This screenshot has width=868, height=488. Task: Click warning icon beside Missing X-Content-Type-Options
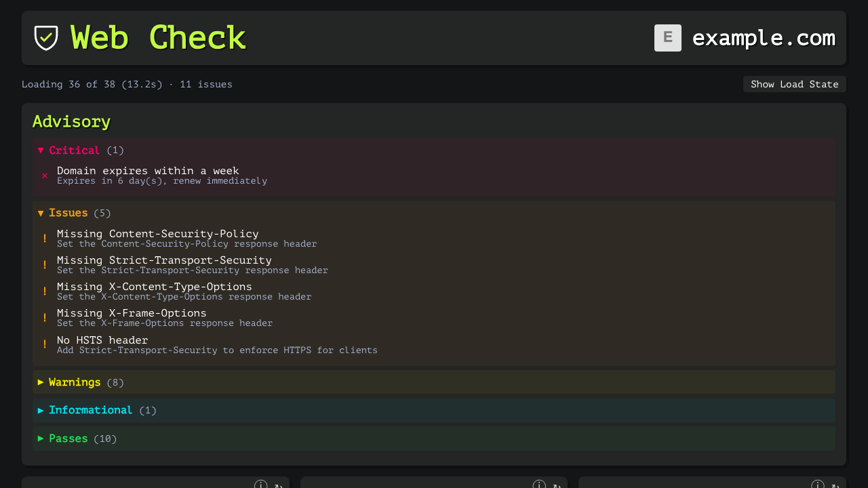tap(45, 291)
